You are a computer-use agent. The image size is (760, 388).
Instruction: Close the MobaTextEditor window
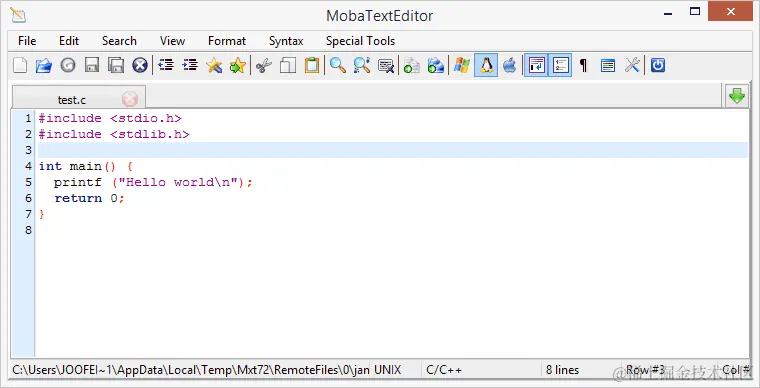tap(730, 11)
